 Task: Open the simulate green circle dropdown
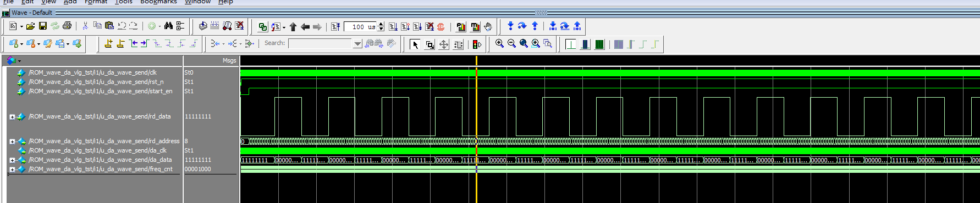(159, 26)
